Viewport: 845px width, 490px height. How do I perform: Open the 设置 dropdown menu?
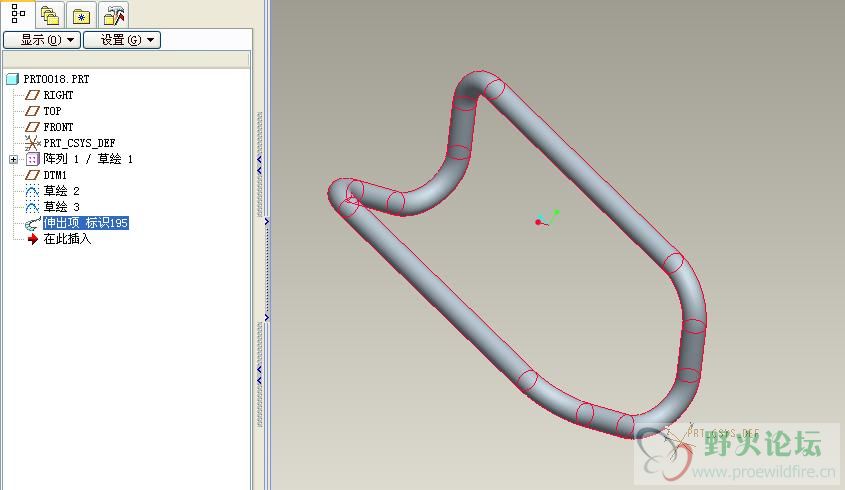(x=122, y=40)
